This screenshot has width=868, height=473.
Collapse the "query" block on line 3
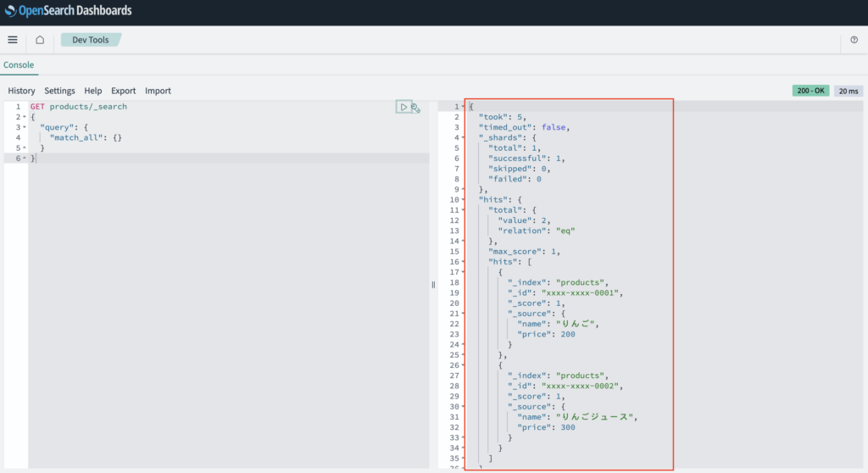(x=25, y=127)
